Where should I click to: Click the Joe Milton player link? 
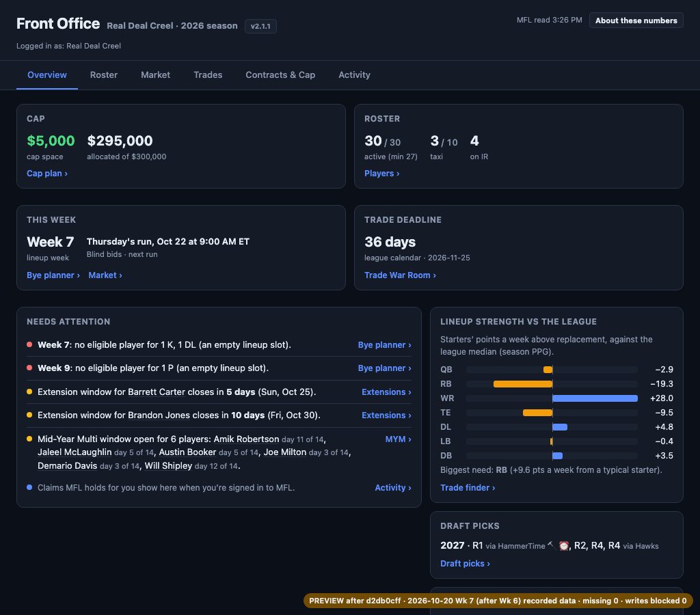(x=285, y=452)
